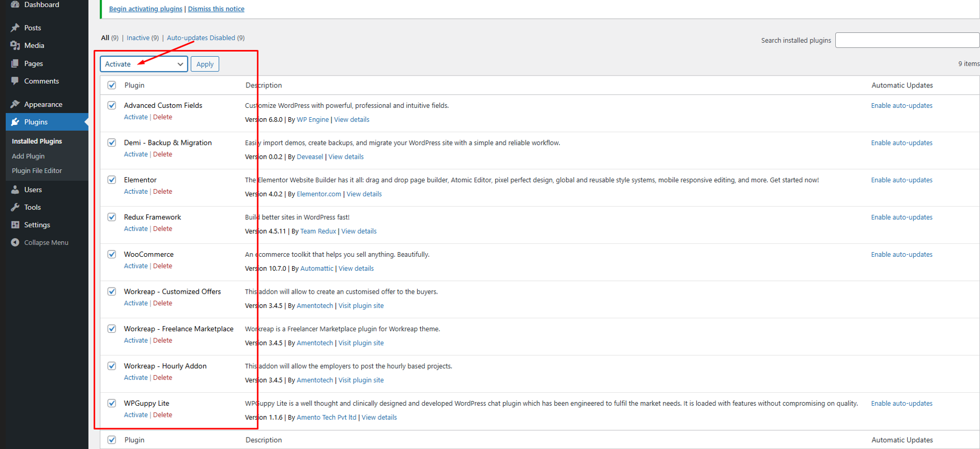Uncheck the Elementor plugin checkbox
This screenshot has width=980, height=449.
point(112,180)
